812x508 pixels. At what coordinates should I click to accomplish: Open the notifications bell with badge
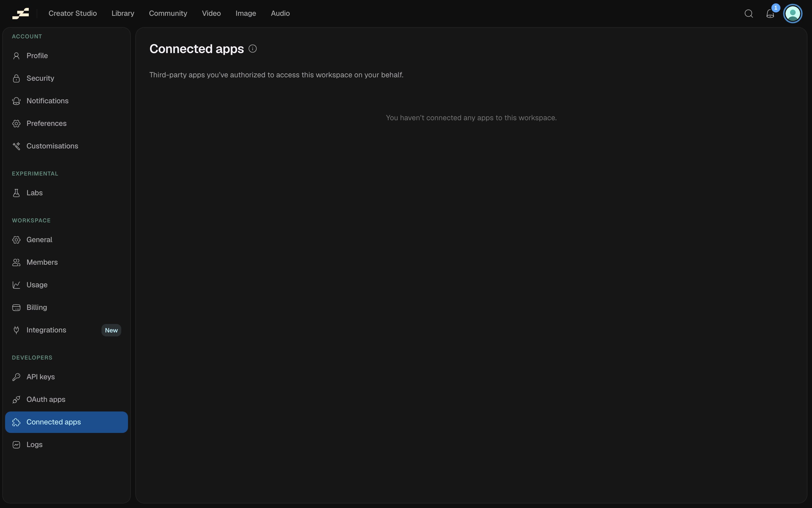(x=770, y=14)
